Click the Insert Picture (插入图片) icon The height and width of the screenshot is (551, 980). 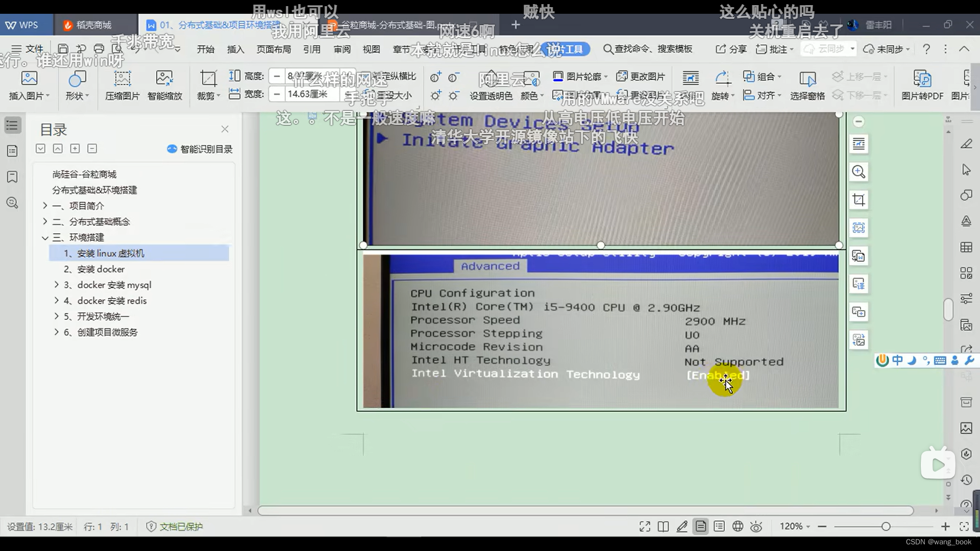(x=29, y=79)
